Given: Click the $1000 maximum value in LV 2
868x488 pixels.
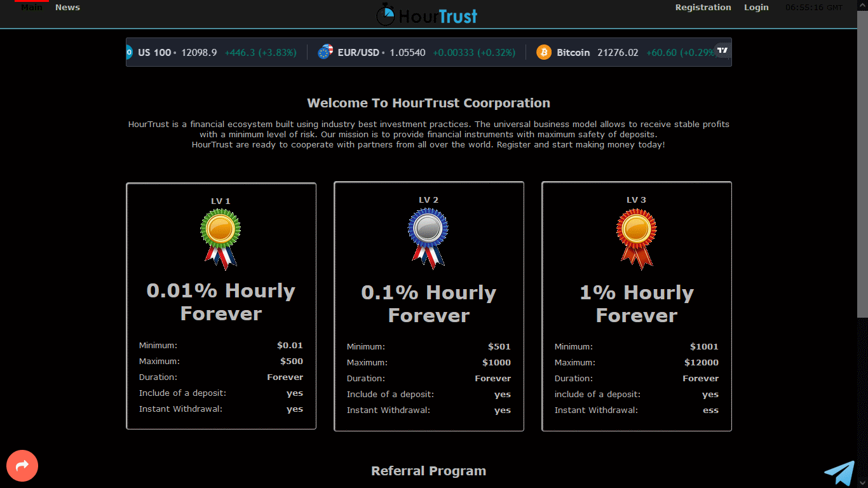Looking at the screenshot, I should [496, 363].
